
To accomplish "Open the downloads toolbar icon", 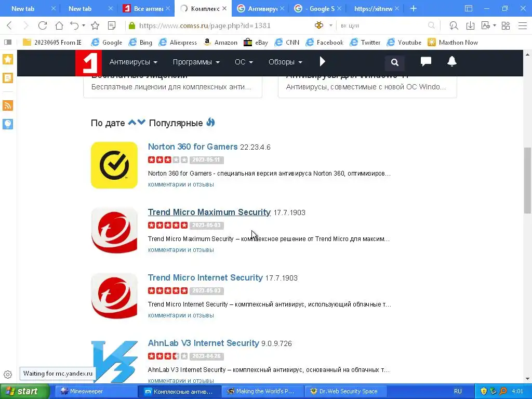I will pos(470,25).
